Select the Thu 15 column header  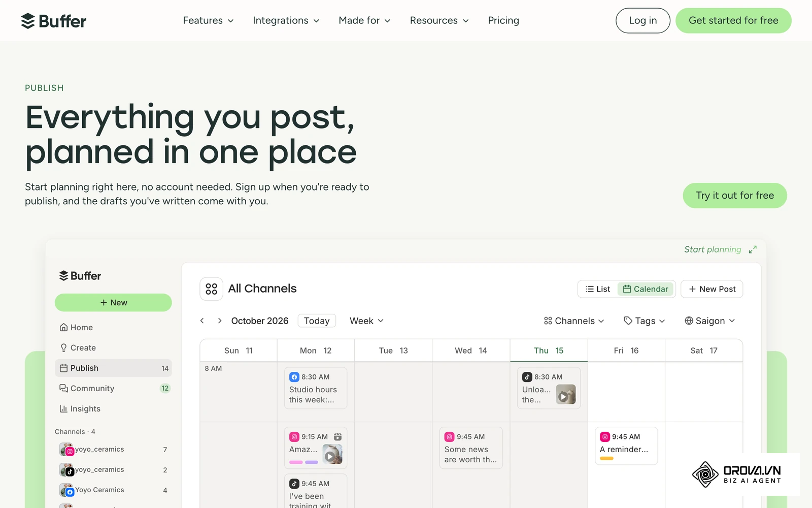pyautogui.click(x=549, y=351)
